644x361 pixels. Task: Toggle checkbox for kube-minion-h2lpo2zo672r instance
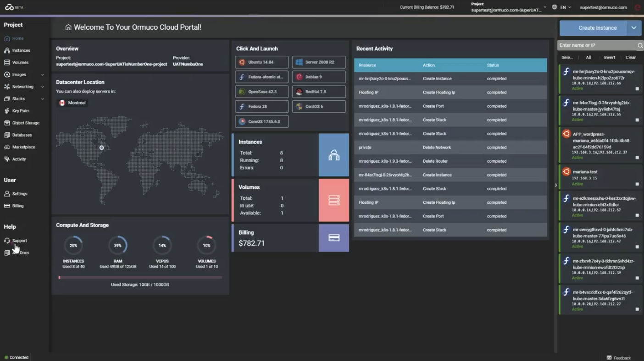pos(637,89)
